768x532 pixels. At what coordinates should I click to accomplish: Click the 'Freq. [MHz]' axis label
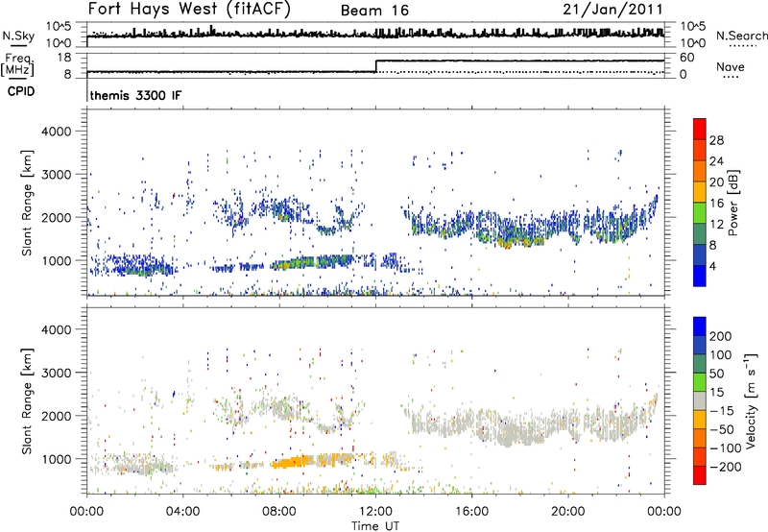(x=17, y=64)
